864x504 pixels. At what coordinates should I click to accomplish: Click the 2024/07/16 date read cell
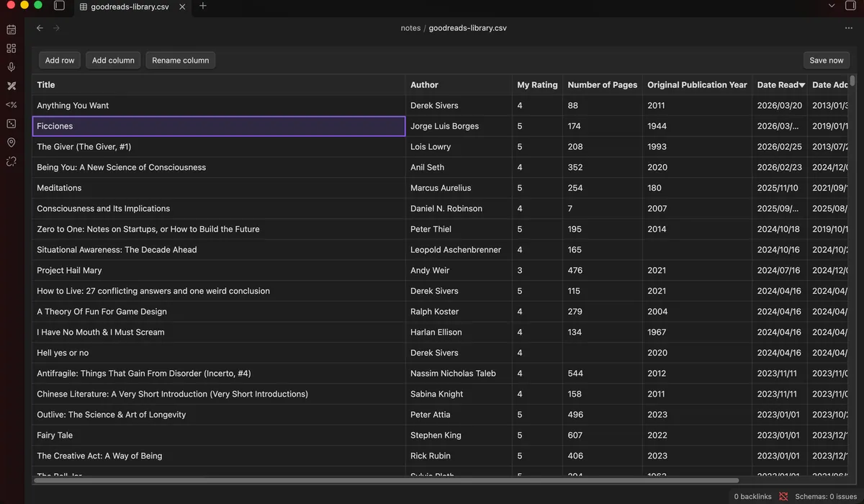click(x=780, y=271)
